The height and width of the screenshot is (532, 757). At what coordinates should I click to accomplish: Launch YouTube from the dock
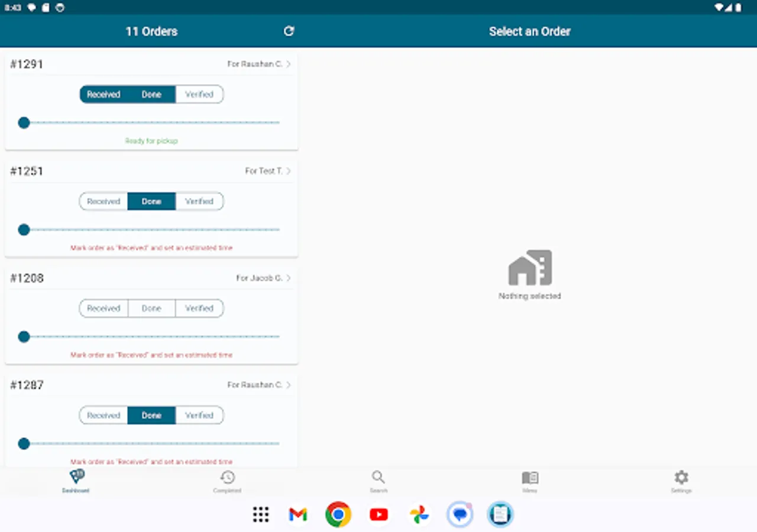[x=378, y=514]
